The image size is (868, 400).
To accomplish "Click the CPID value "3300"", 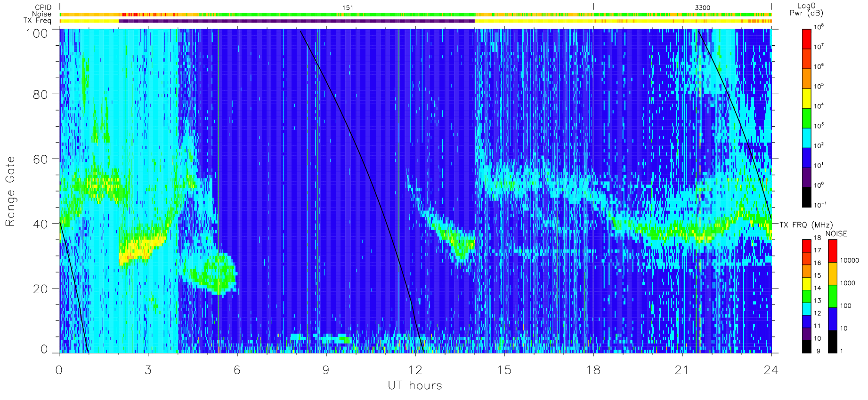I will (x=702, y=8).
